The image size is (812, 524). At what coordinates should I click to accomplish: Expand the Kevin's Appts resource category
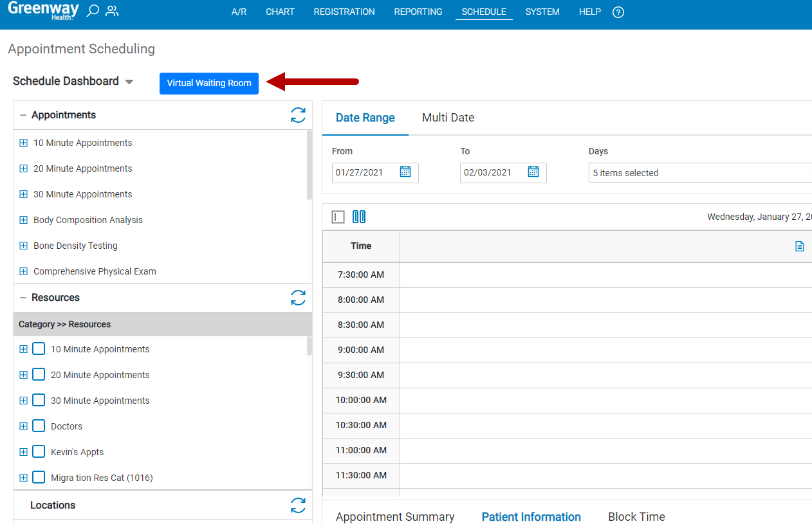[x=24, y=452]
